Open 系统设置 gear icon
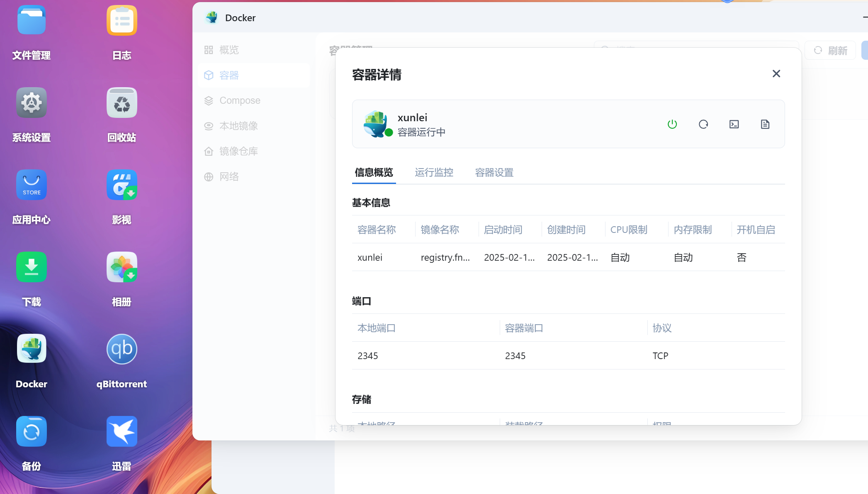 [32, 103]
